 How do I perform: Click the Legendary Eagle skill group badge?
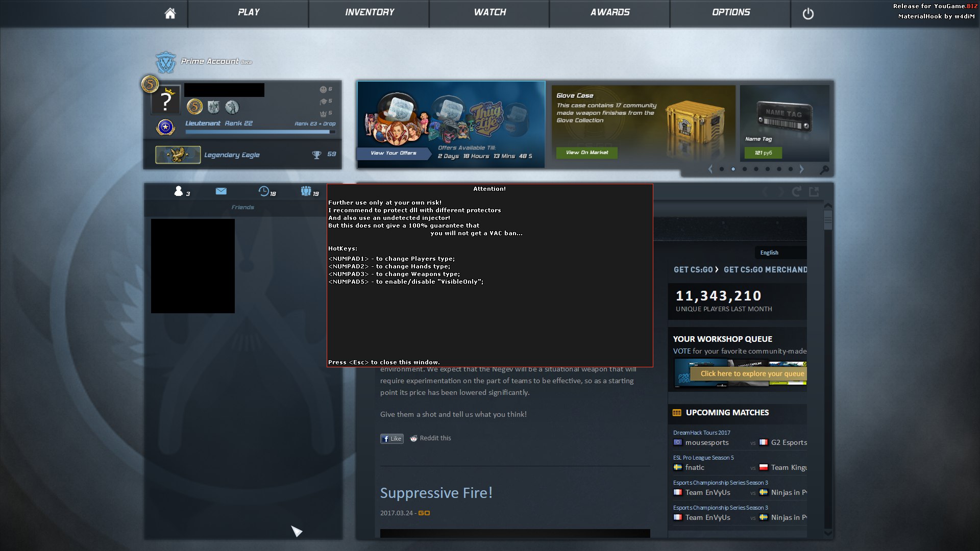pyautogui.click(x=178, y=155)
